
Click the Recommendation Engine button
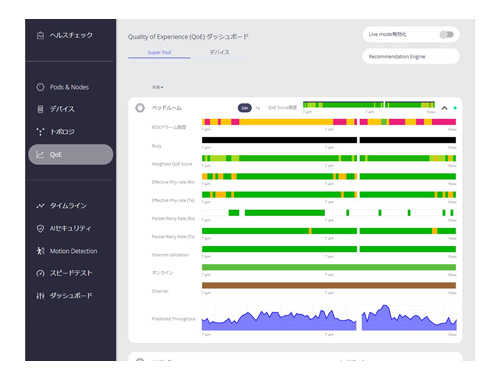click(x=411, y=56)
